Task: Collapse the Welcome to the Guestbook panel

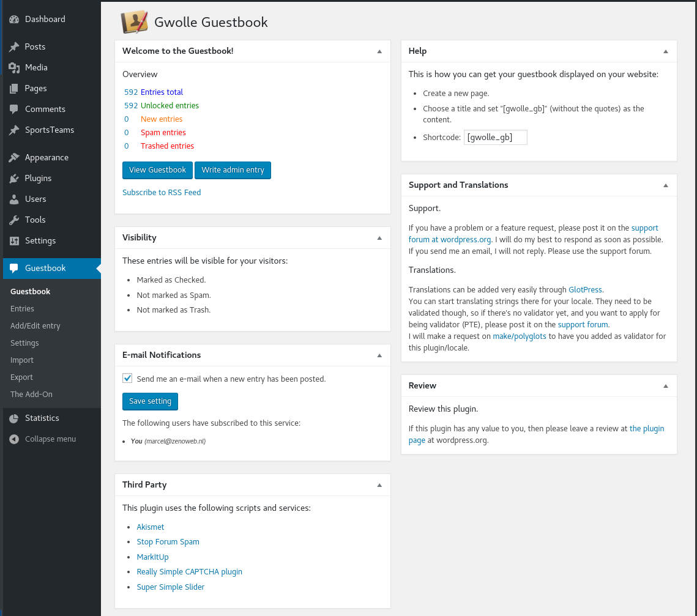Action: (x=379, y=51)
